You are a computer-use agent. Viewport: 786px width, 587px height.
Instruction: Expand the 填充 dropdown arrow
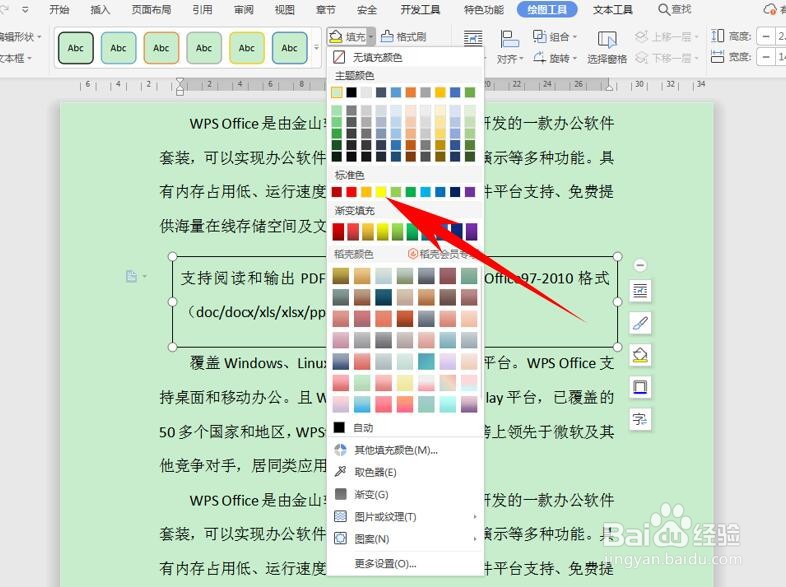pyautogui.click(x=370, y=37)
